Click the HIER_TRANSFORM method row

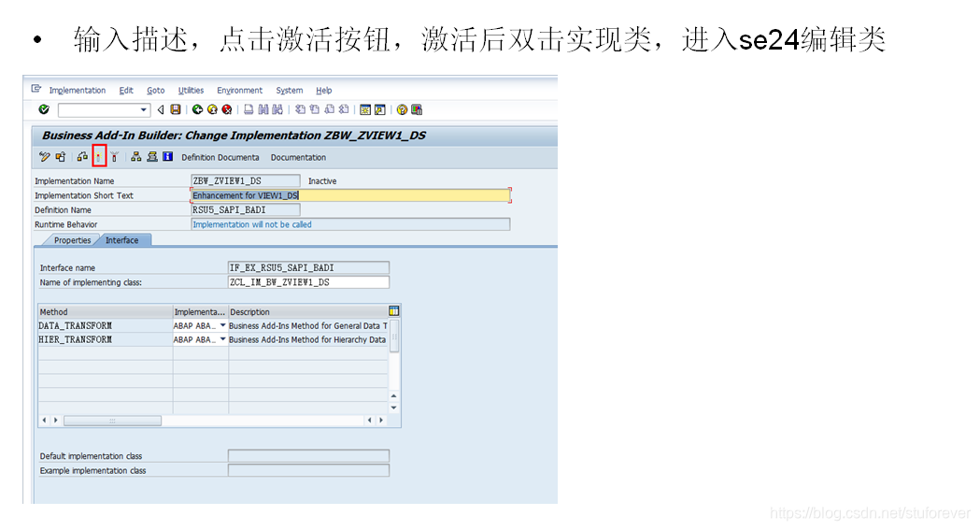click(x=212, y=339)
